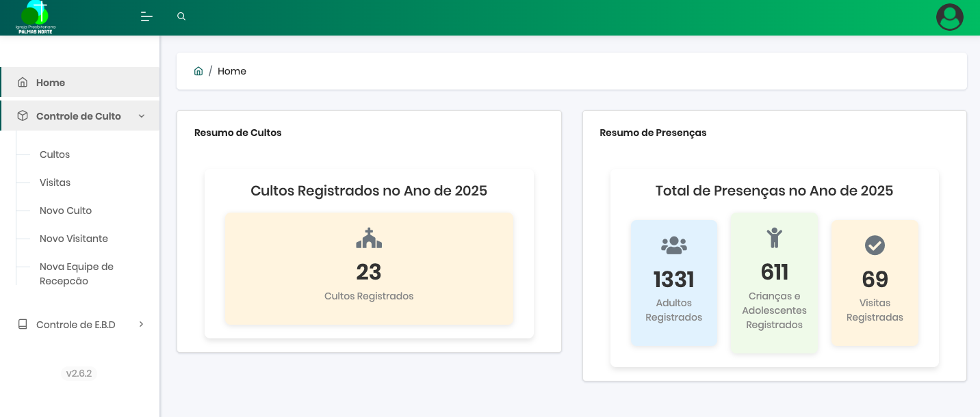The image size is (980, 417).
Task: Click the v2.6.2 version badge
Action: (79, 373)
